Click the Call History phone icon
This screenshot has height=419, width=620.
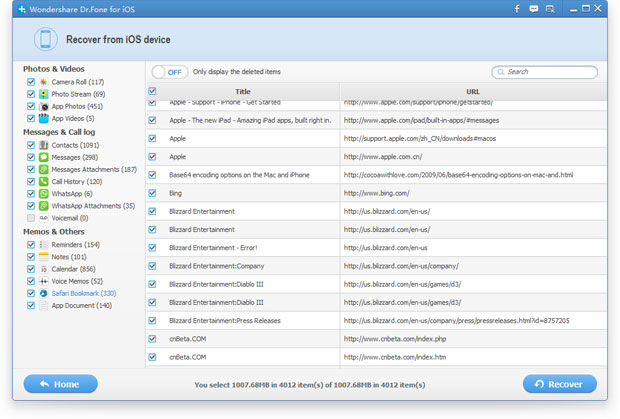[43, 181]
